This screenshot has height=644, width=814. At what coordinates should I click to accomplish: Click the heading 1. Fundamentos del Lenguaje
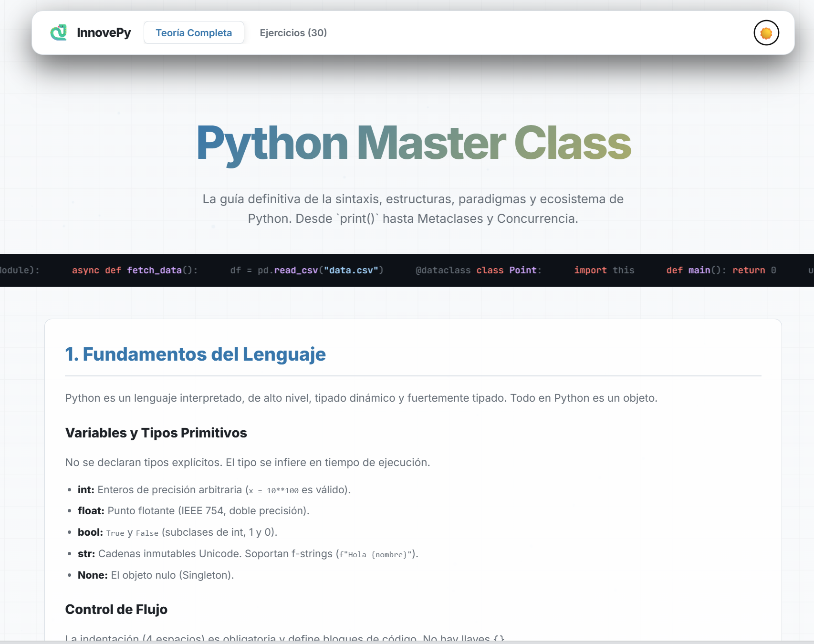[x=196, y=354]
